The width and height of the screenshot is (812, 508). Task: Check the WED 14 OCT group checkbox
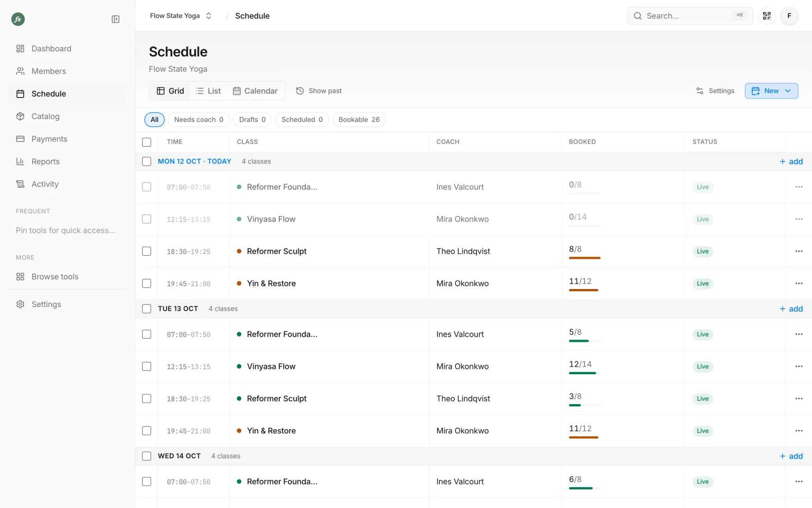147,456
